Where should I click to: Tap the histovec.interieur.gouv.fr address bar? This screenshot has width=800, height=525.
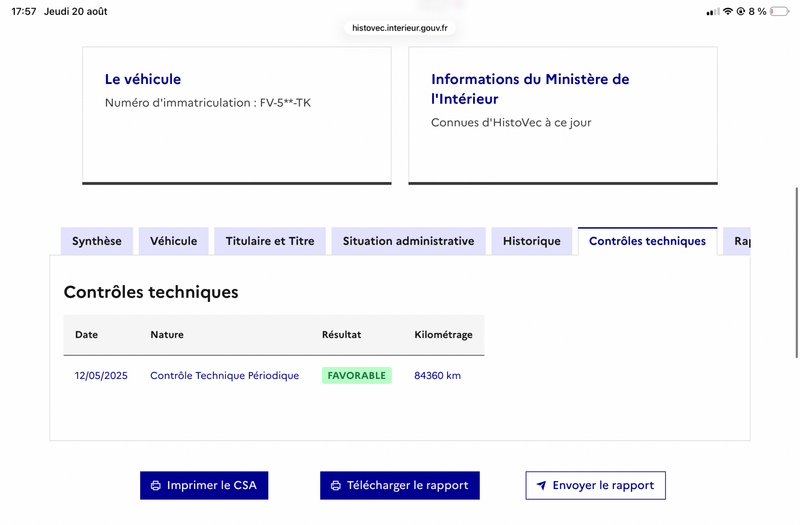(400, 28)
